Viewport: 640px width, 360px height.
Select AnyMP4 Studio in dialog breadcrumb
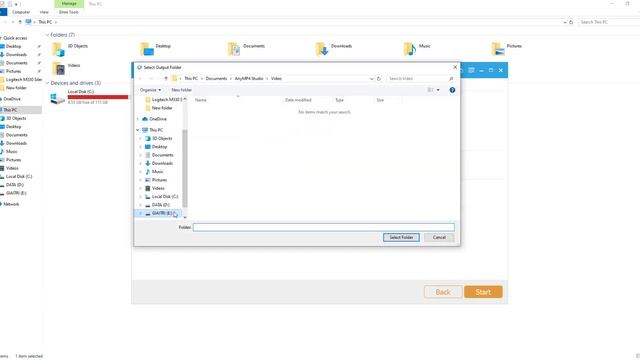(249, 78)
